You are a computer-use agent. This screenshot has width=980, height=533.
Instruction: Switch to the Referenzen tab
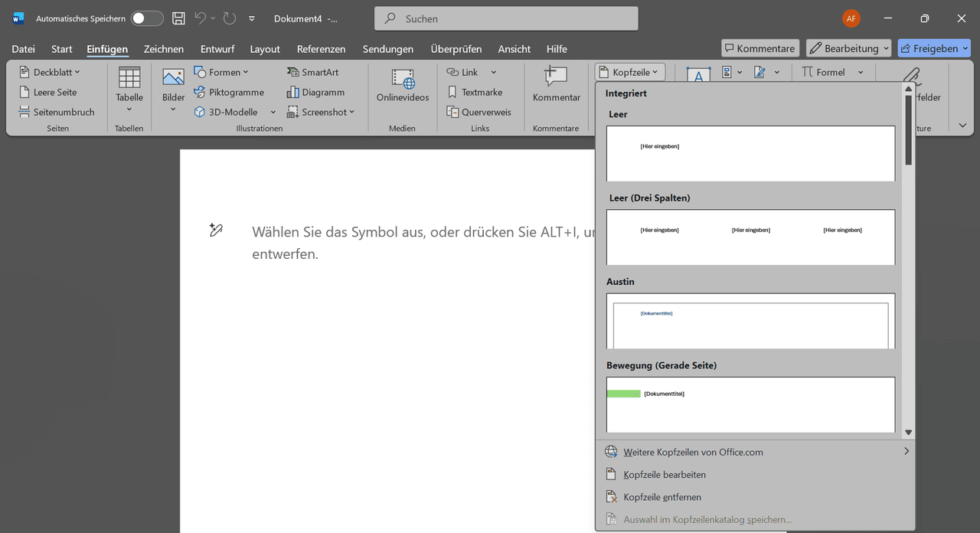point(321,48)
